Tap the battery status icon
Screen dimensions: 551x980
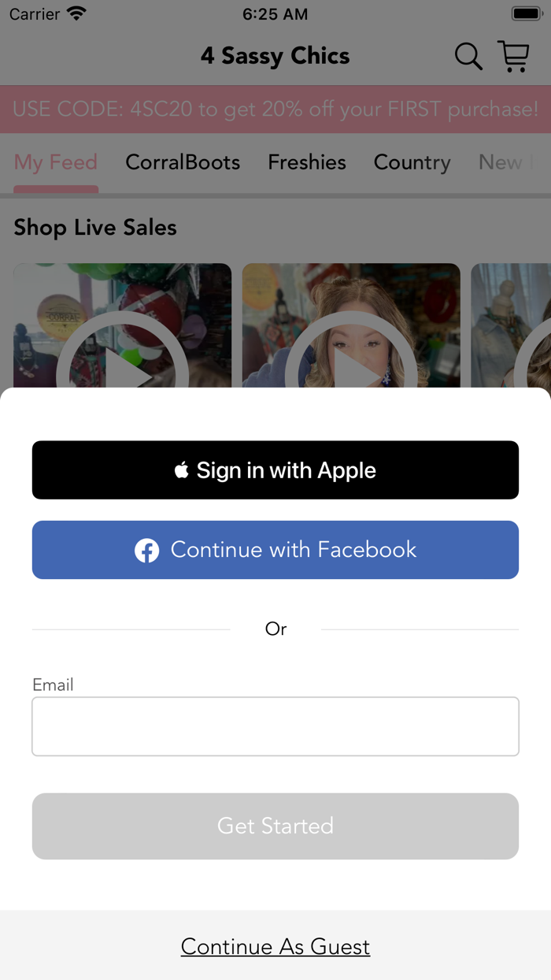coord(526,14)
